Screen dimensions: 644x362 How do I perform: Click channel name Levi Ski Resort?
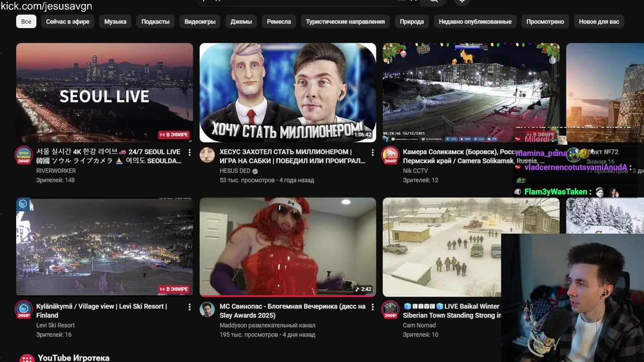coord(55,325)
